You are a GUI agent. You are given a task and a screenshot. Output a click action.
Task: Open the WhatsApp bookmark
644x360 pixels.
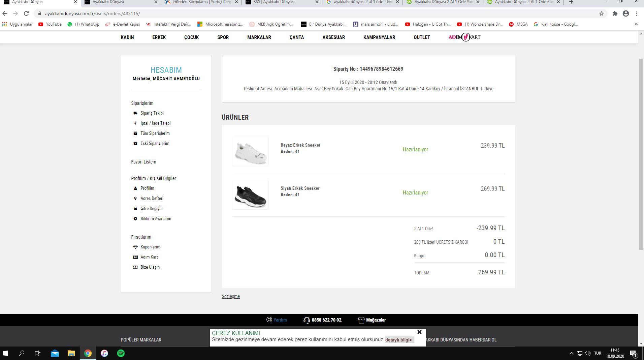[x=83, y=24]
